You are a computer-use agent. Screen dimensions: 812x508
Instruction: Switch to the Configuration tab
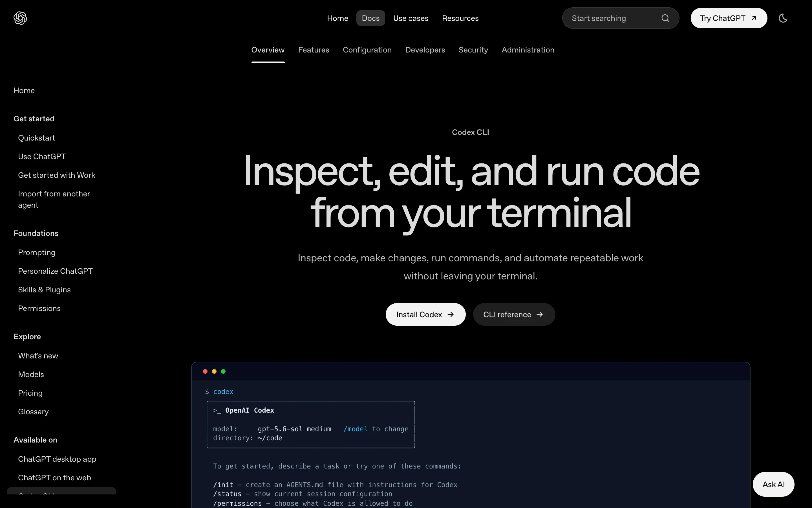(367, 50)
